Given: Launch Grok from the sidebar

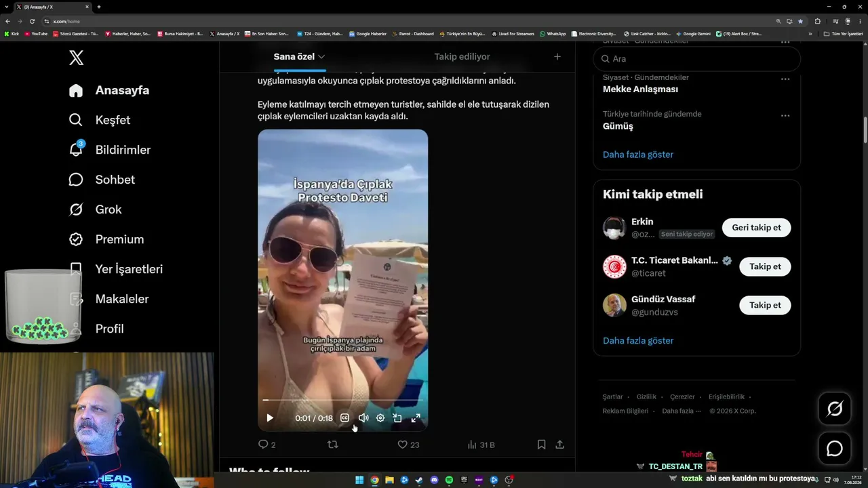Looking at the screenshot, I should pos(95,209).
